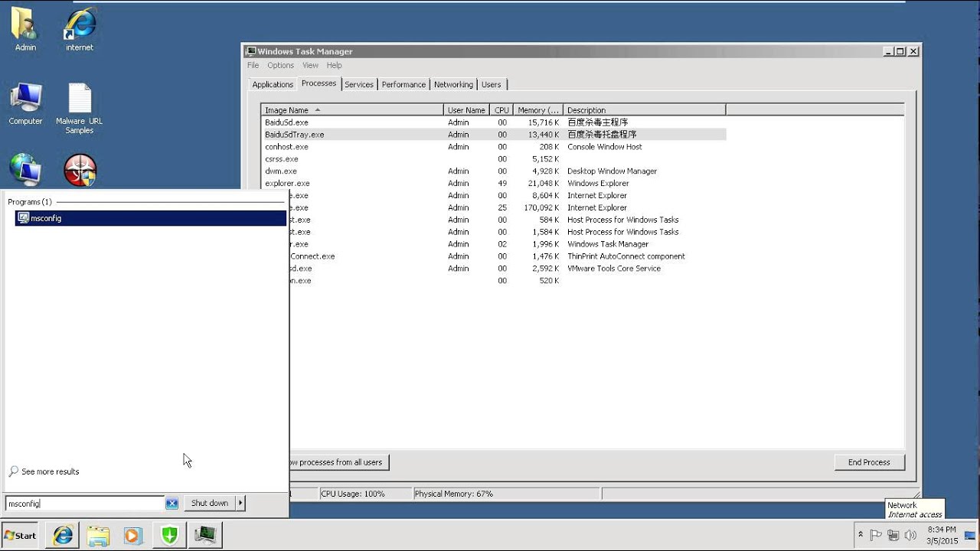
Task: Click the Shut down button
Action: (x=209, y=503)
